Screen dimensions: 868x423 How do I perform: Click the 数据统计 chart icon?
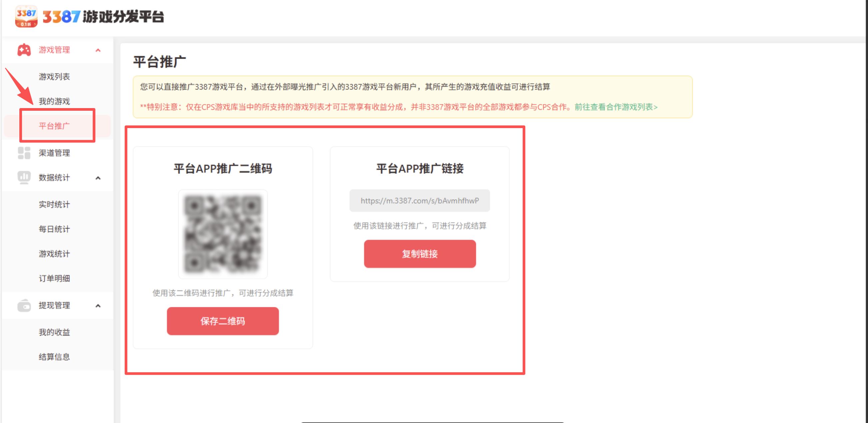24,177
